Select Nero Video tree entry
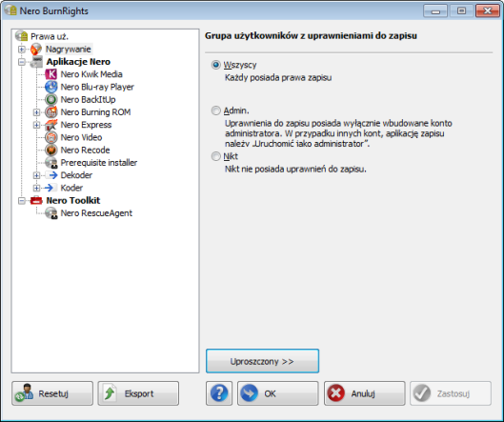This screenshot has width=504, height=422. tap(81, 137)
